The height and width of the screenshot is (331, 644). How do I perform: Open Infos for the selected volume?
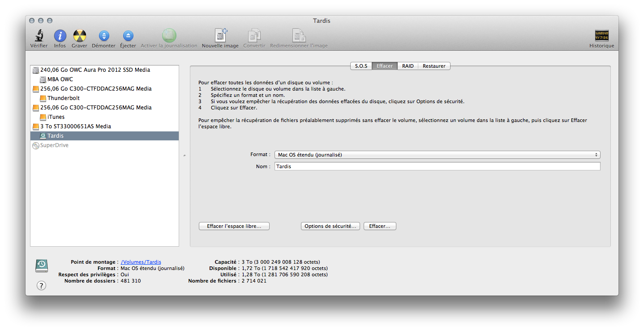coord(60,36)
